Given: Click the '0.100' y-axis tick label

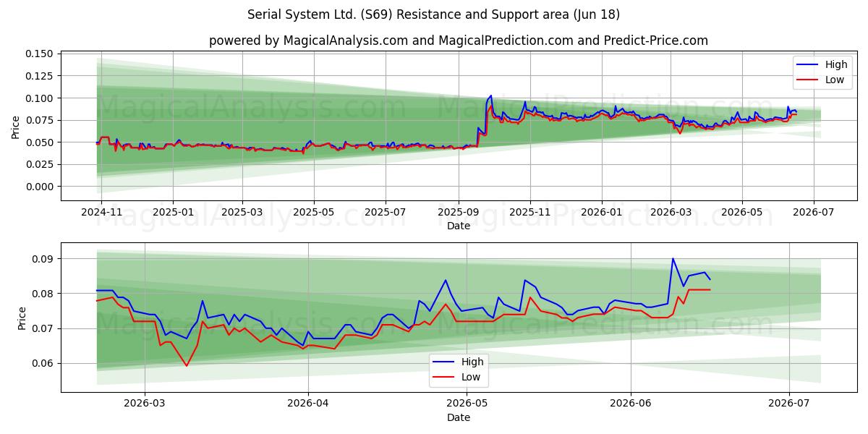Looking at the screenshot, I should pyautogui.click(x=40, y=98).
